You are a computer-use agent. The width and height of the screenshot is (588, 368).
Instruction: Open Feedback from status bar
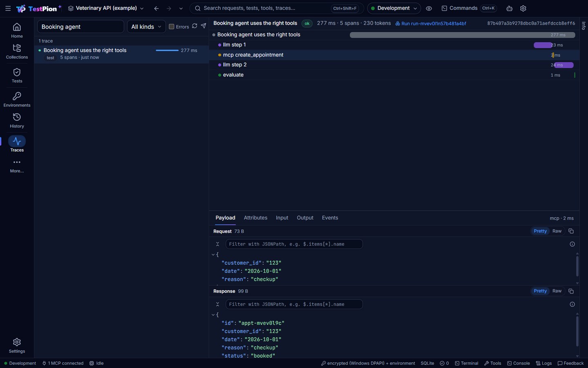[x=570, y=363]
